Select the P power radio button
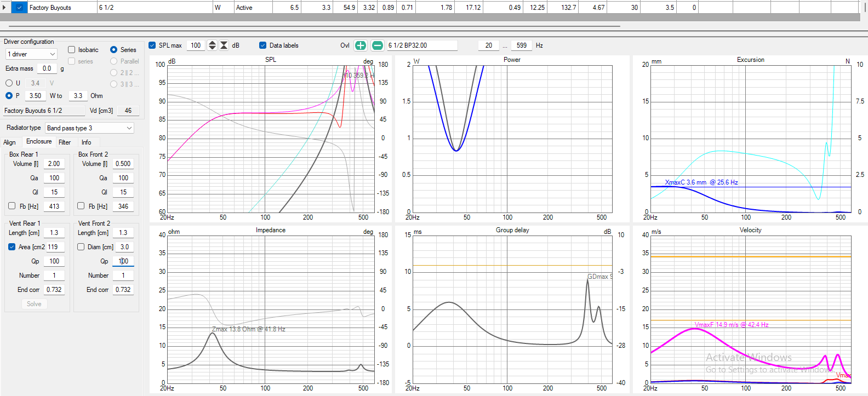This screenshot has height=396, width=868. [x=9, y=96]
